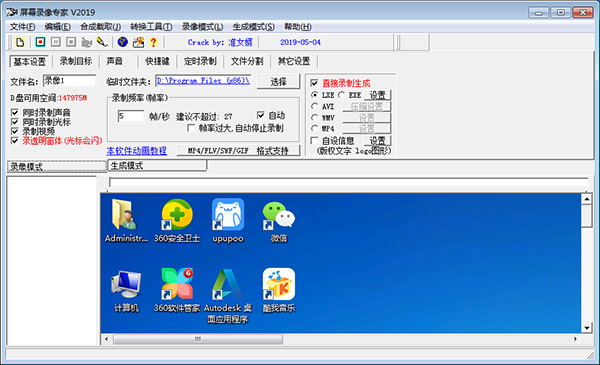Click 设置 button beside 自设信息
600x365 pixels.
point(377,141)
